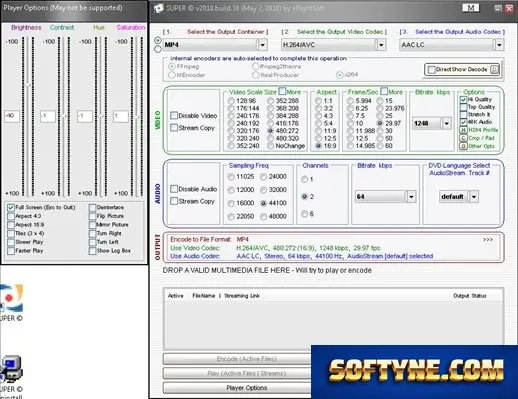Click the >>> arrows in Output panel
This screenshot has width=518, height=399.
(x=488, y=240)
